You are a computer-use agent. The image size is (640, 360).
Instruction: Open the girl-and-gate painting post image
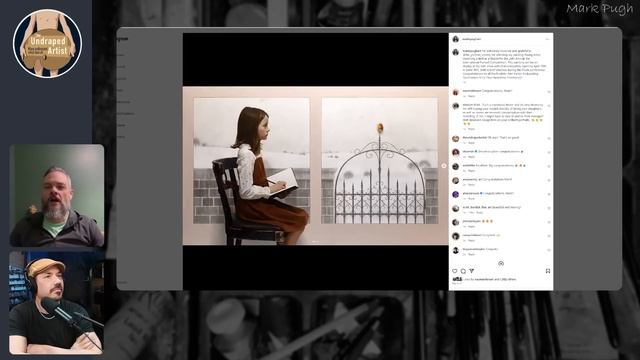316,166
